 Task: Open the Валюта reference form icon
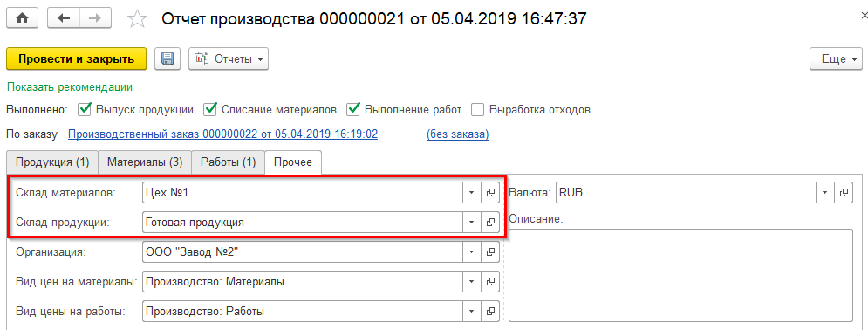point(844,193)
